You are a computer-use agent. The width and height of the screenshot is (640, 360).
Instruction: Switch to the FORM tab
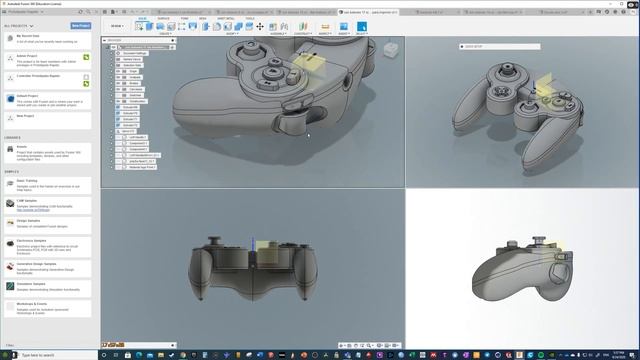pos(184,18)
